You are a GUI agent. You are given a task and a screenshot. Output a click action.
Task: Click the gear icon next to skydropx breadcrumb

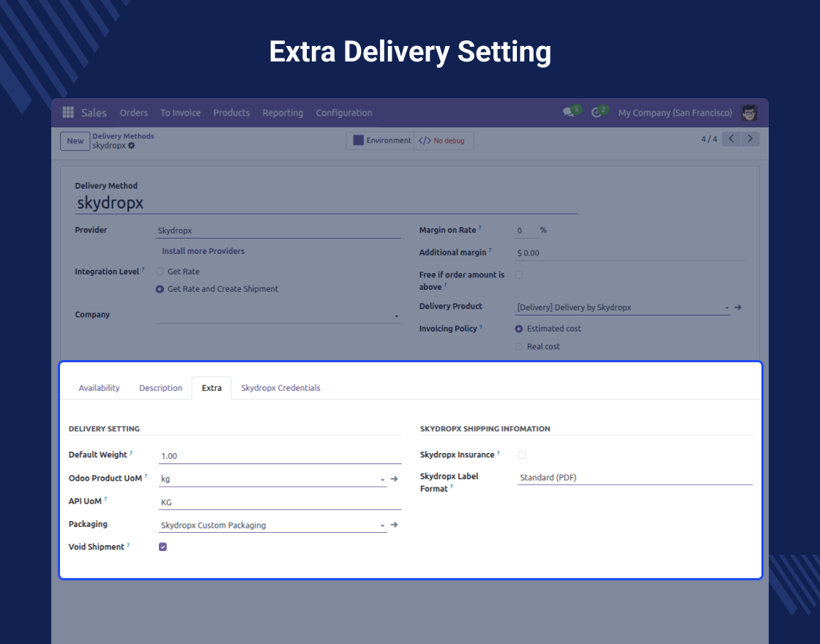[x=132, y=146]
